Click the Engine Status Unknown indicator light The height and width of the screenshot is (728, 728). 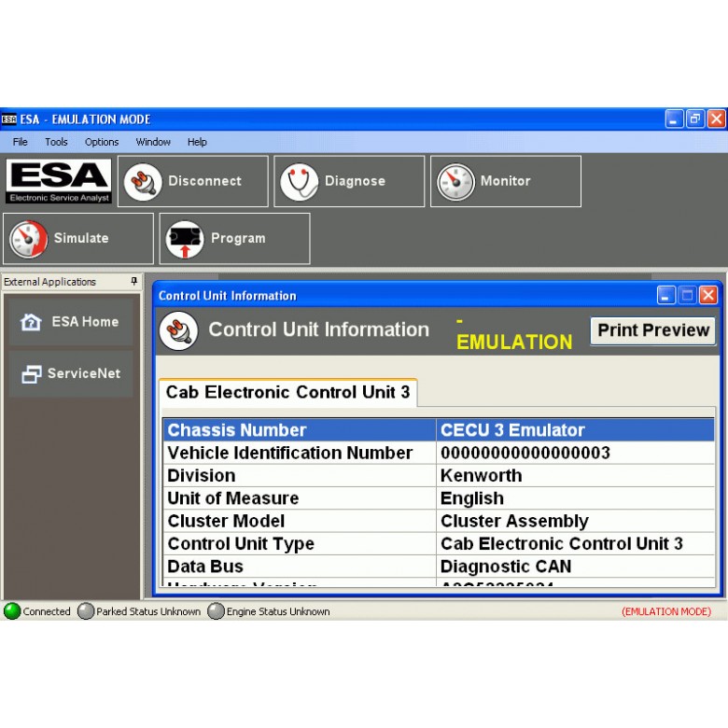tap(216, 611)
